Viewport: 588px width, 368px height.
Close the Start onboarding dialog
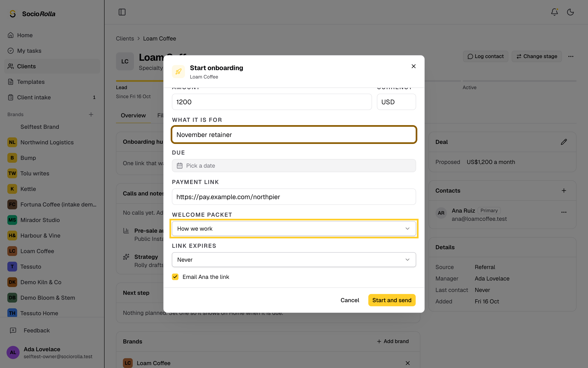(x=414, y=66)
